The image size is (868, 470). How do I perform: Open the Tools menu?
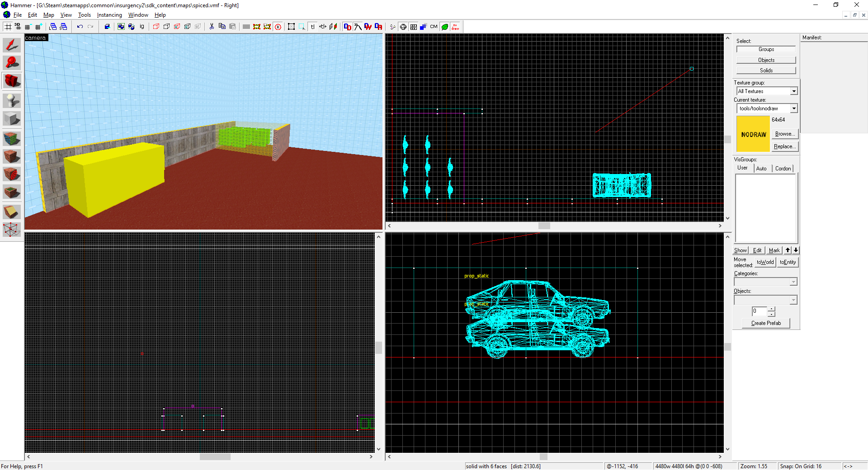[x=85, y=15]
